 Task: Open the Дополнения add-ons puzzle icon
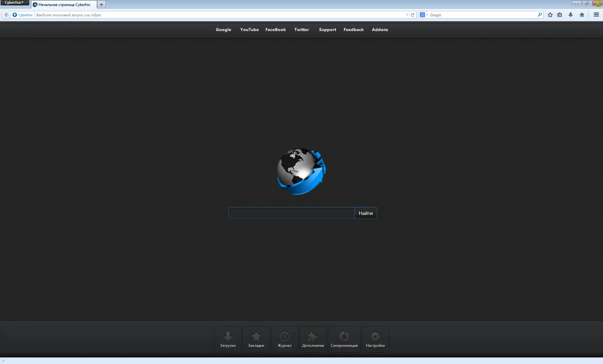pos(313,339)
